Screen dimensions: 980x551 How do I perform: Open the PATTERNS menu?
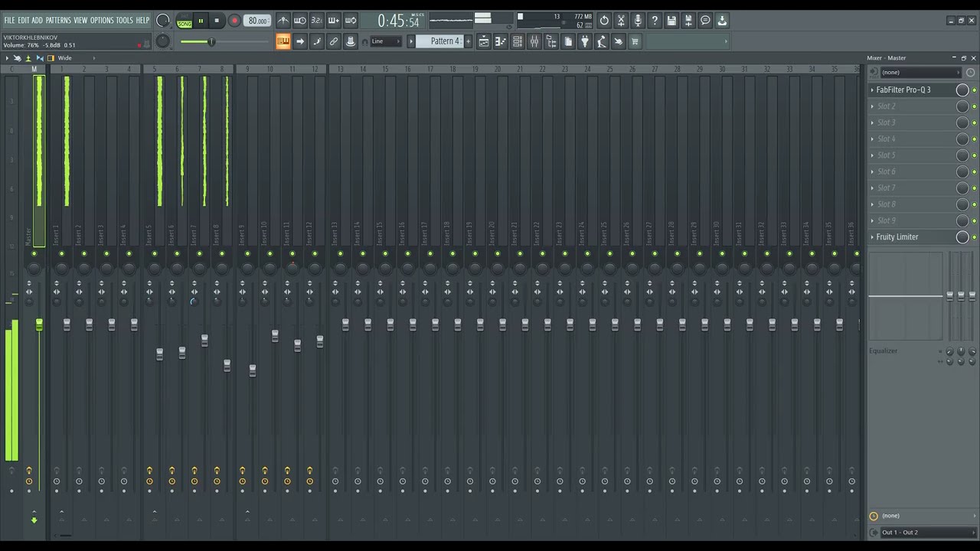58,21
